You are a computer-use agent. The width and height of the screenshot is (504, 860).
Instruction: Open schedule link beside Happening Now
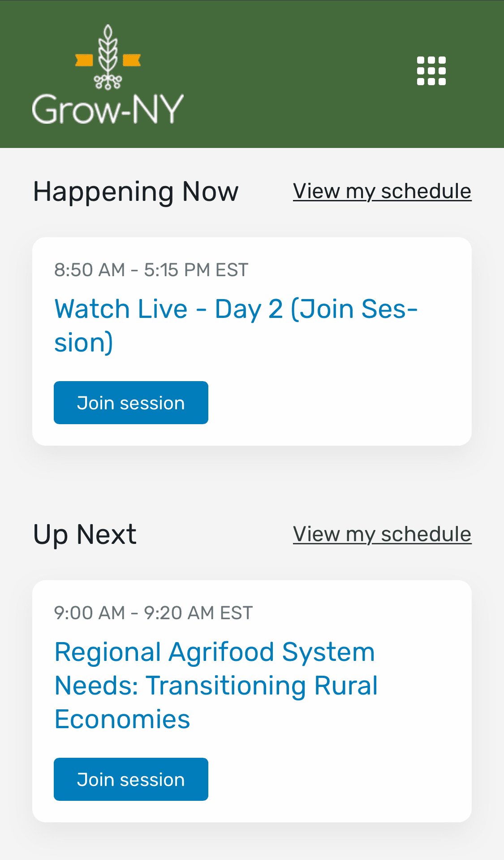tap(382, 191)
